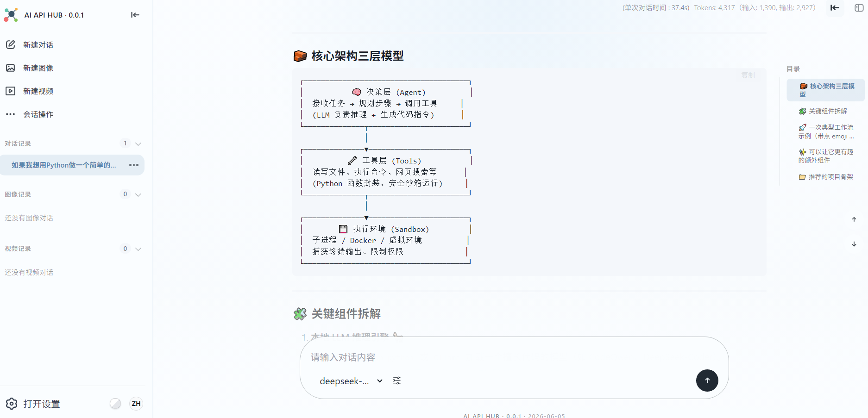The image size is (868, 418).
Task: Click the 视频记录 section header
Action: (x=18, y=249)
